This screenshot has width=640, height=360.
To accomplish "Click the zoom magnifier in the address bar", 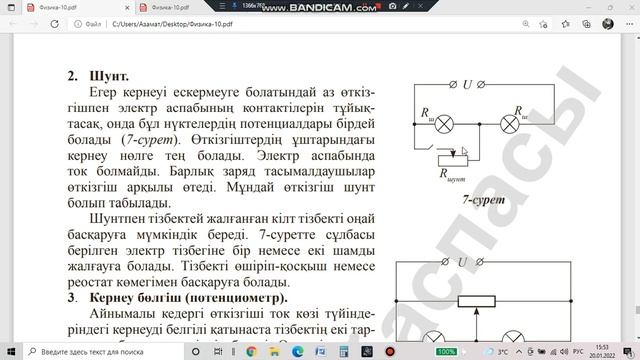I will point(526,24).
